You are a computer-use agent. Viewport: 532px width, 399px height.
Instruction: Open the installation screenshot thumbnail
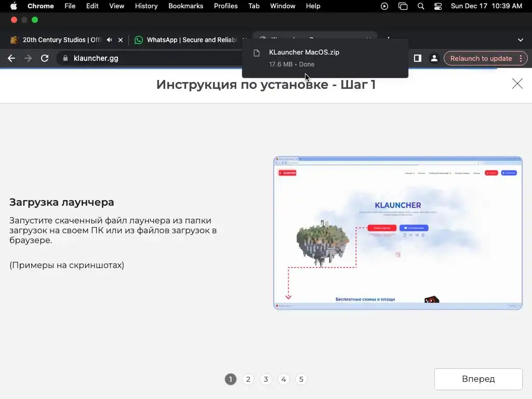click(x=397, y=233)
